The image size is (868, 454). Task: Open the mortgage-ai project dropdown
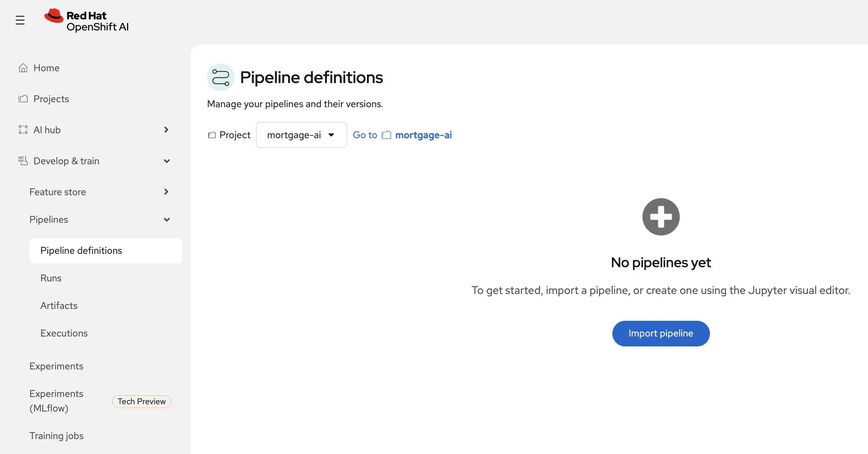coord(301,135)
